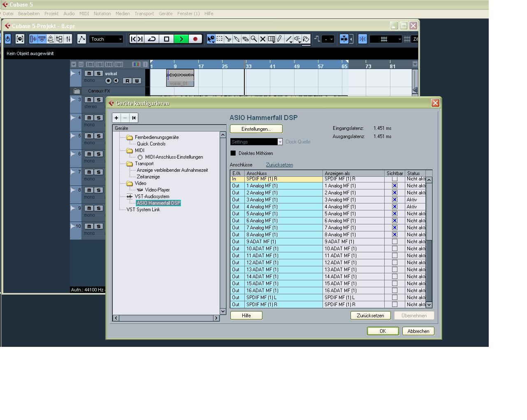This screenshot has height=420, width=527.
Task: Open the Bearbeiten menu
Action: pos(29,14)
